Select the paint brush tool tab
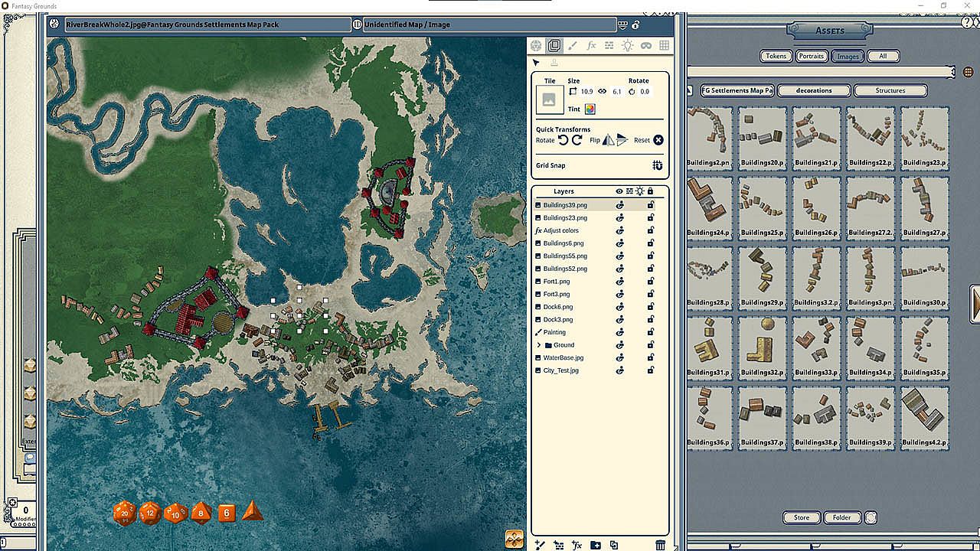980x551 pixels. pyautogui.click(x=573, y=46)
